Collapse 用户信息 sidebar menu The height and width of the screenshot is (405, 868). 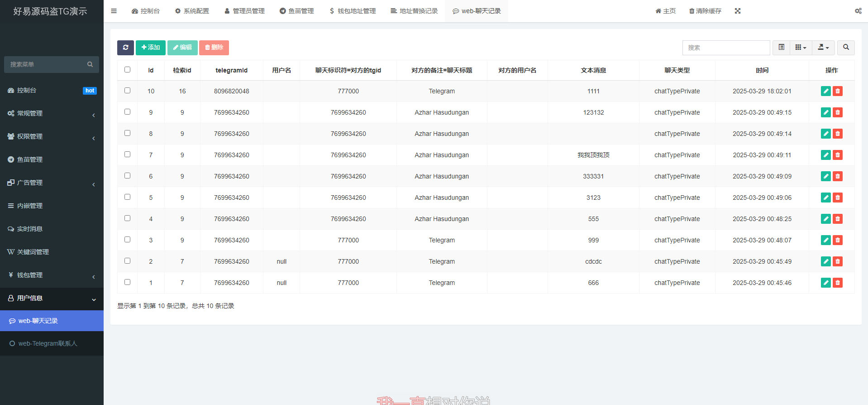point(52,298)
